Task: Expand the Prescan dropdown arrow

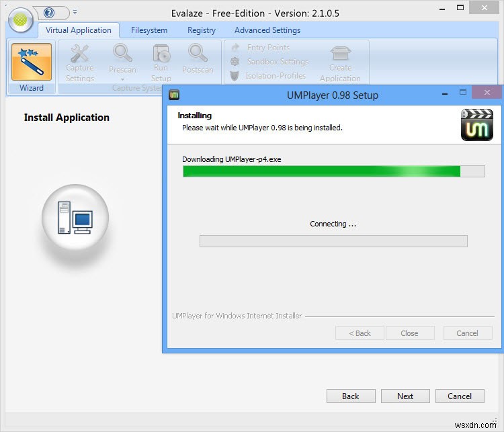Action: (122, 79)
